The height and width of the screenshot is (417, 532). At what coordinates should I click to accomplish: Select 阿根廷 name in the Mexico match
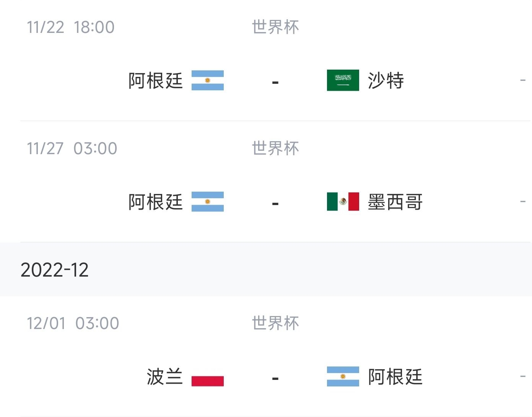coord(156,202)
